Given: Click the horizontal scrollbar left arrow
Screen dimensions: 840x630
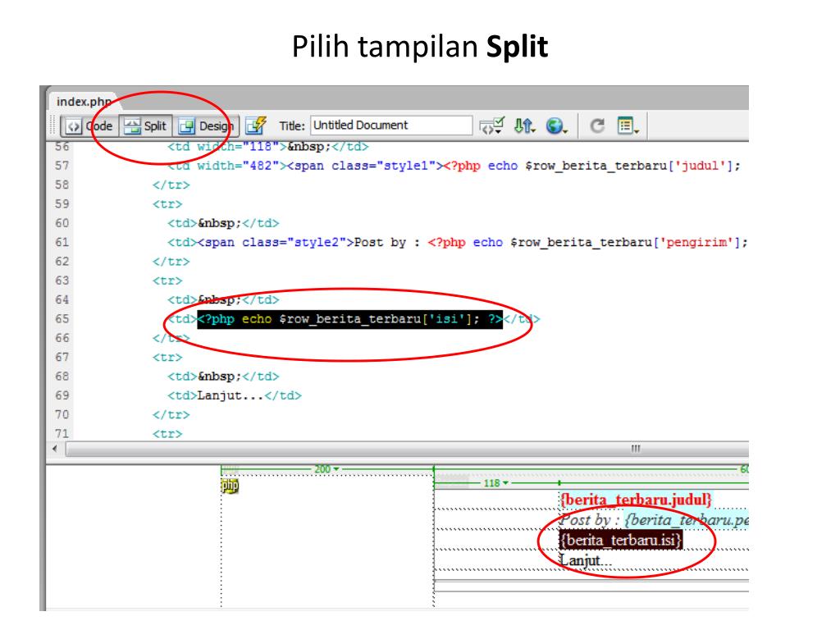Looking at the screenshot, I should tap(55, 449).
